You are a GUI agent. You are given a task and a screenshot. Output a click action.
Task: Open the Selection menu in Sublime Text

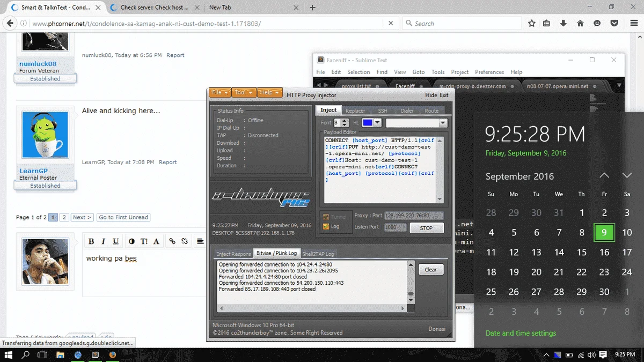pos(358,72)
